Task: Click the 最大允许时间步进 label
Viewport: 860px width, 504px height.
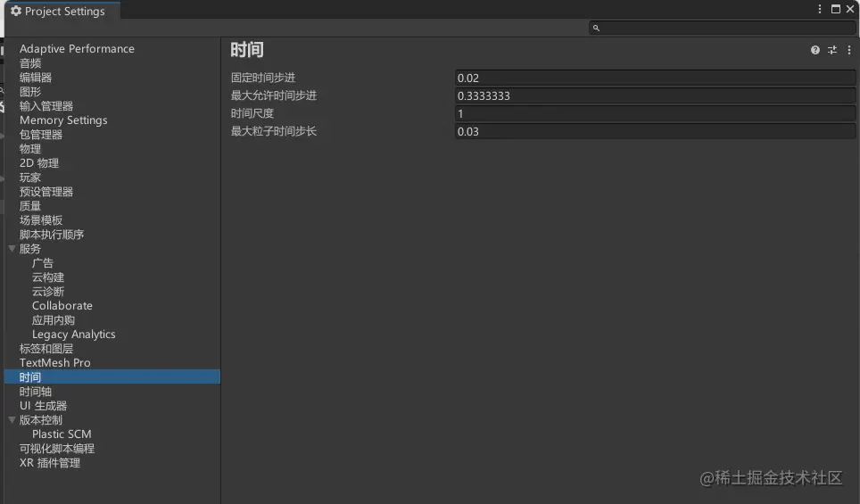Action: (x=273, y=95)
